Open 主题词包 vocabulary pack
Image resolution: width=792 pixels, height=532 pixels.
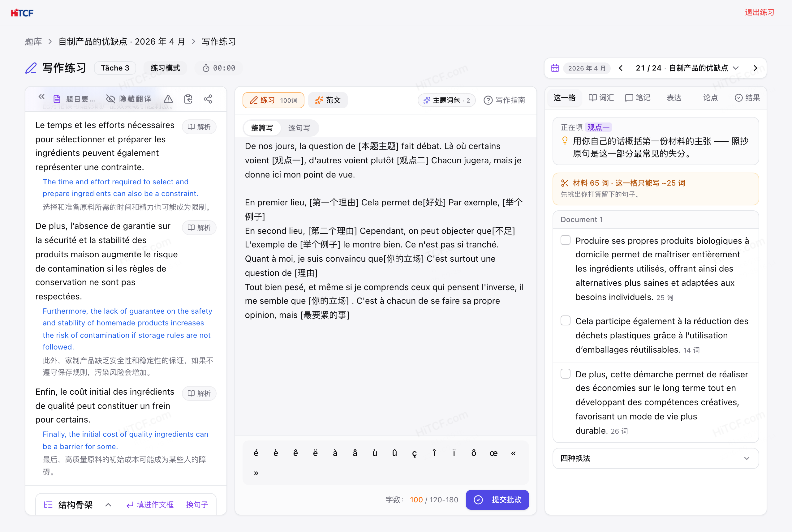pos(446,101)
